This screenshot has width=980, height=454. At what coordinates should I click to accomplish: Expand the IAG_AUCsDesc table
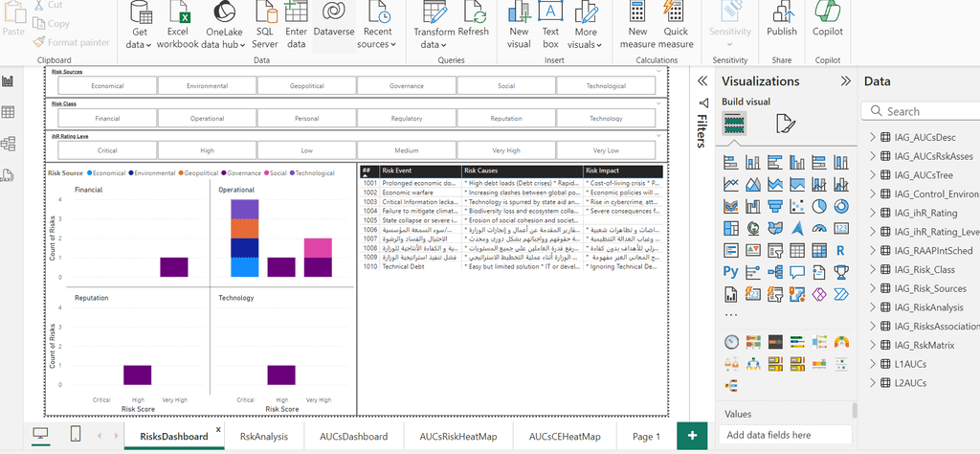873,138
